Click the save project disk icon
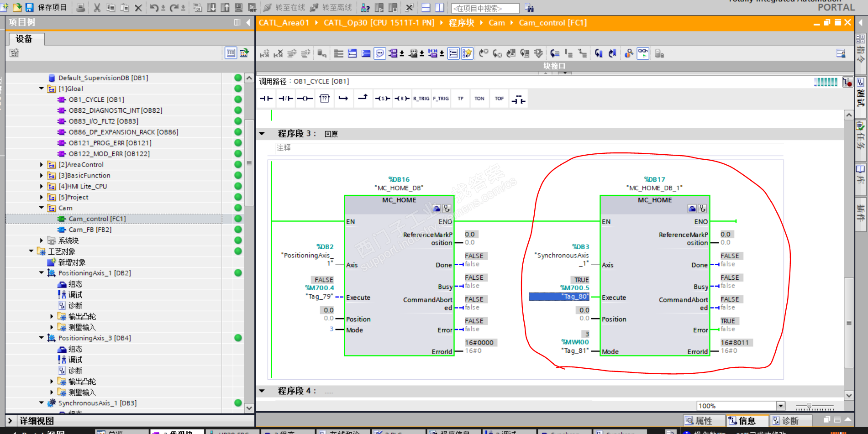Screen dimensions: 868x434 [29, 7]
